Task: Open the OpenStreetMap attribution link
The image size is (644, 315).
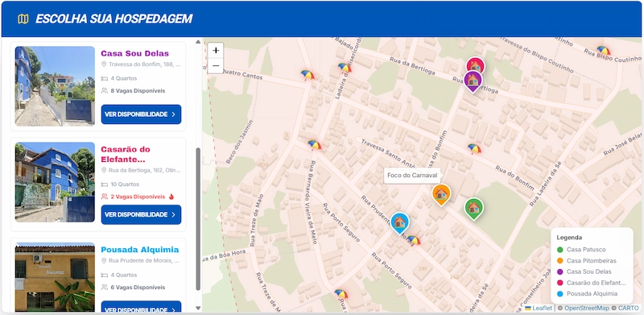Action: (587, 308)
